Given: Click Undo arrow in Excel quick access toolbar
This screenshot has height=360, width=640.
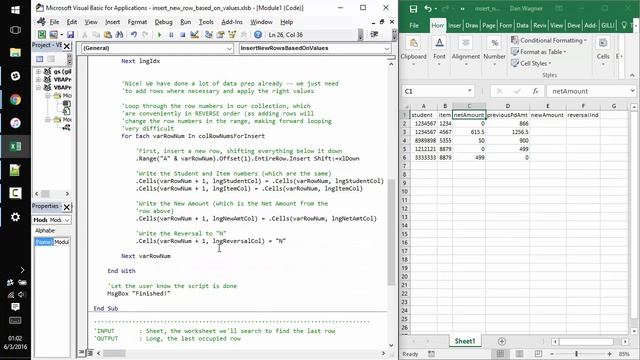Looking at the screenshot, I should (428, 9).
